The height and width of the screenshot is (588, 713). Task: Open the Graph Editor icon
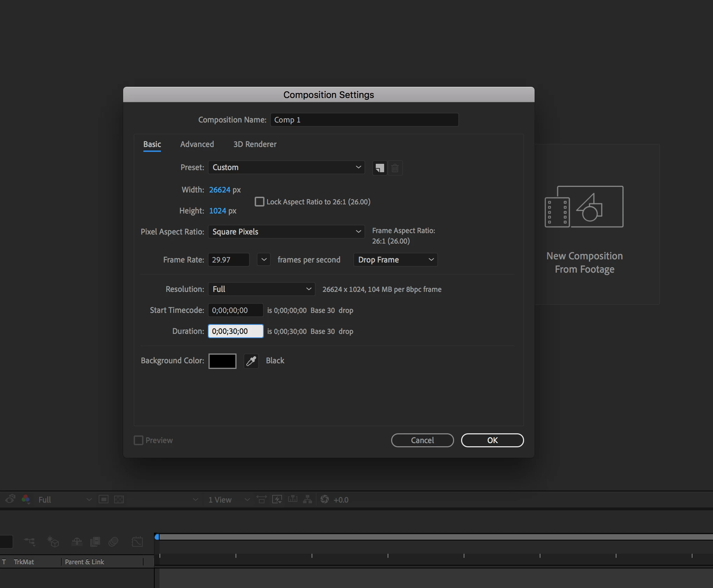pyautogui.click(x=137, y=542)
